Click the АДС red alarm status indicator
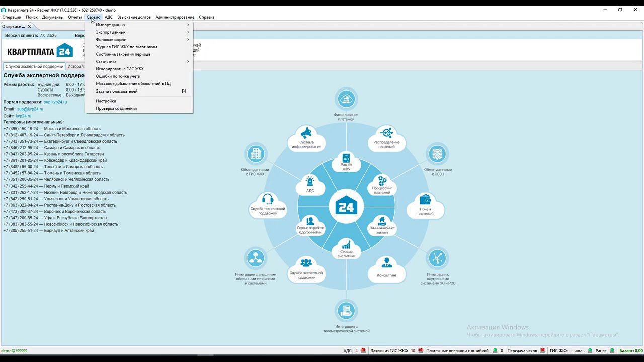The image size is (644, 362). coord(363,351)
